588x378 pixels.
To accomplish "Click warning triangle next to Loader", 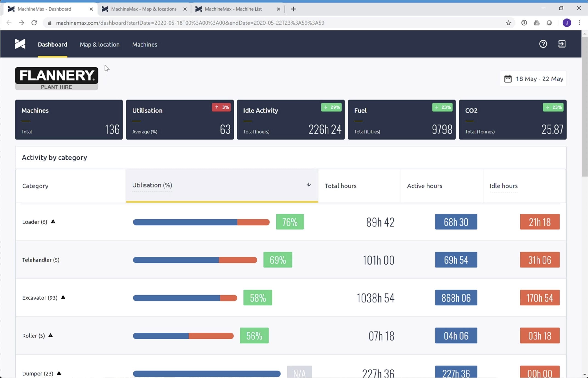I will [53, 222].
